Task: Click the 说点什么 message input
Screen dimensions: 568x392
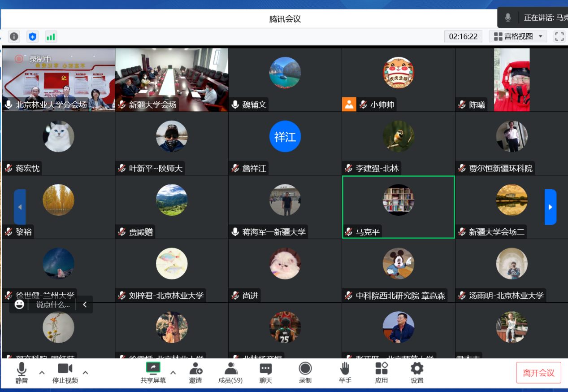Action: 53,305
